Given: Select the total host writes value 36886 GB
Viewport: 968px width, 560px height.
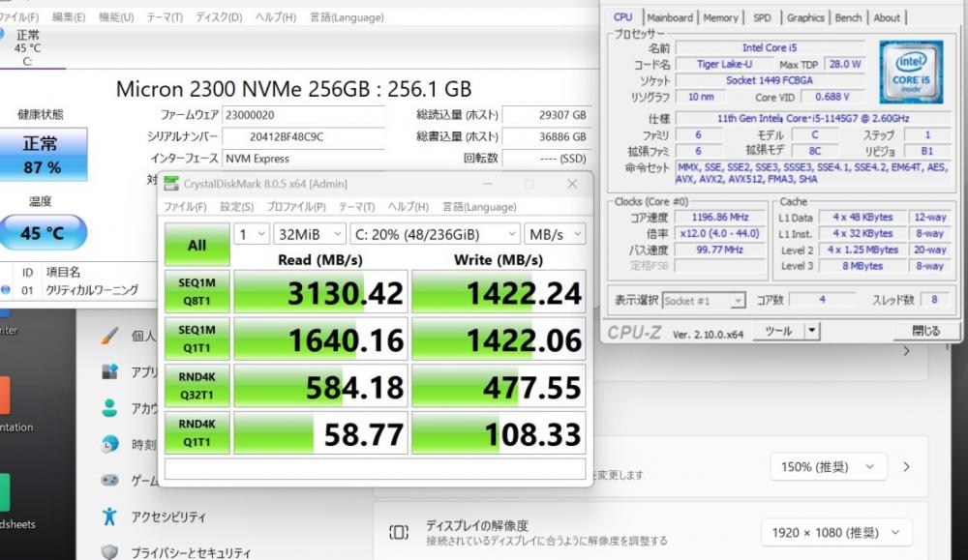Looking at the screenshot, I should point(546,136).
